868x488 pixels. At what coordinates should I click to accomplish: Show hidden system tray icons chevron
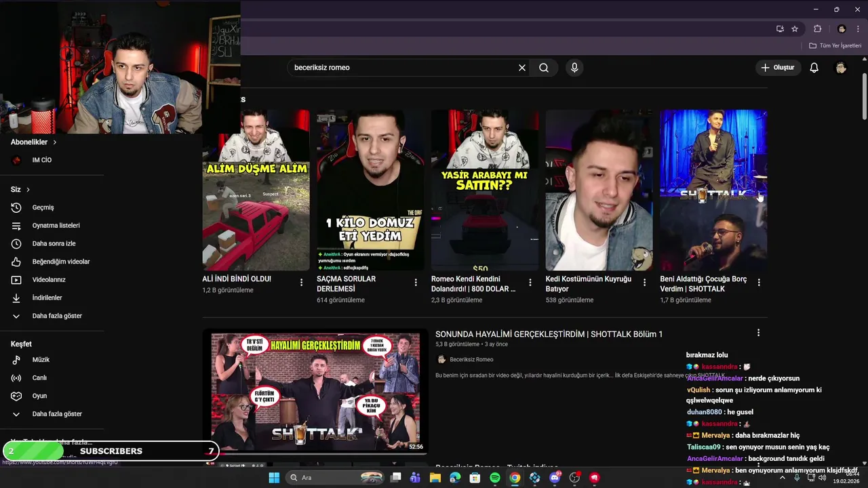[782, 478]
